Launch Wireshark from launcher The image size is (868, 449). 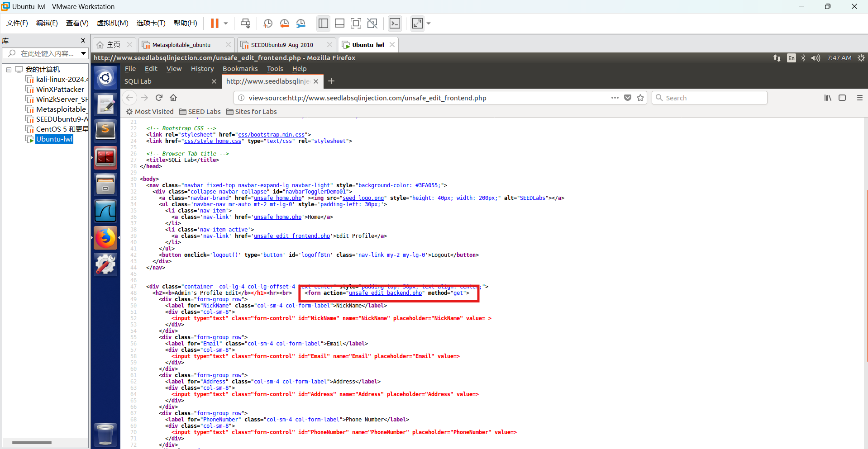(x=105, y=211)
